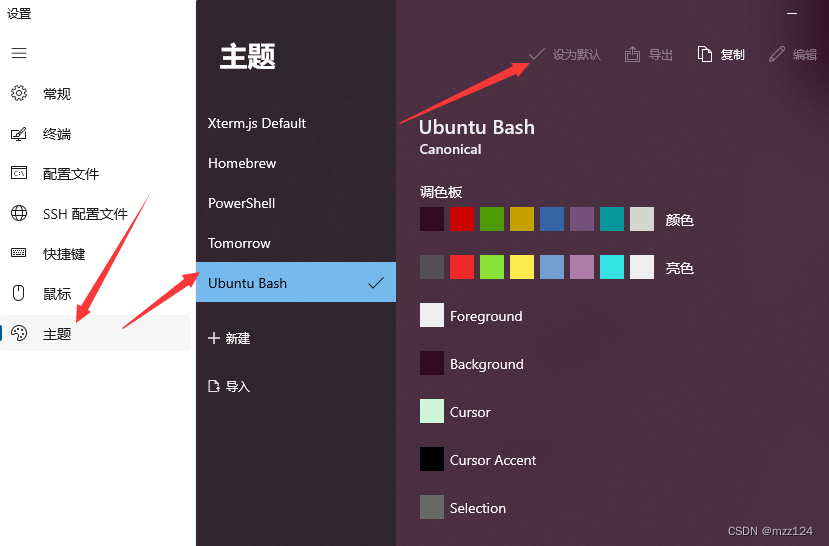This screenshot has width=829, height=546.
Task: Click 导出 to export the theme
Action: [649, 55]
